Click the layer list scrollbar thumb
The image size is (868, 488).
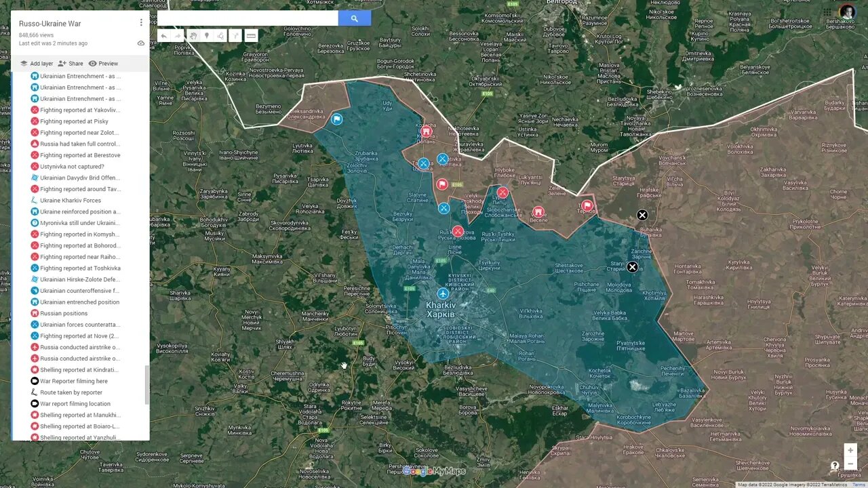(x=146, y=386)
